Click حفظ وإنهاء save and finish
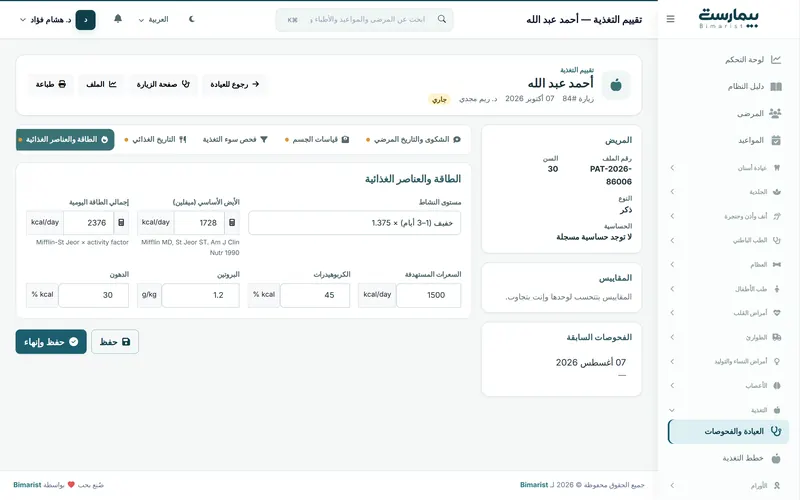Screen dimensions: 800x500 [x=51, y=342]
